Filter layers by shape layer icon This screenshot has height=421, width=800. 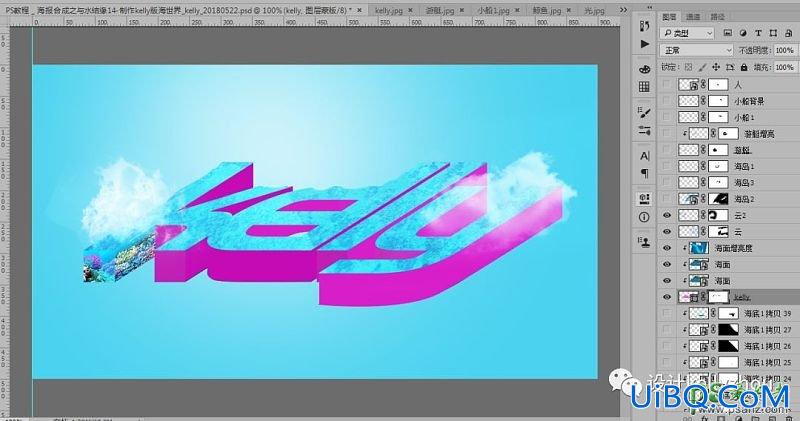click(x=773, y=33)
